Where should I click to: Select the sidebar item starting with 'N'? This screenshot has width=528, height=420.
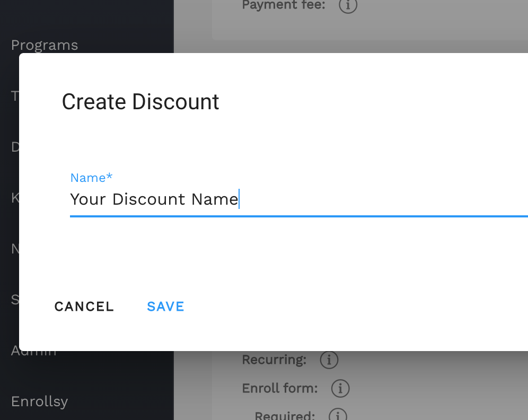coord(15,249)
